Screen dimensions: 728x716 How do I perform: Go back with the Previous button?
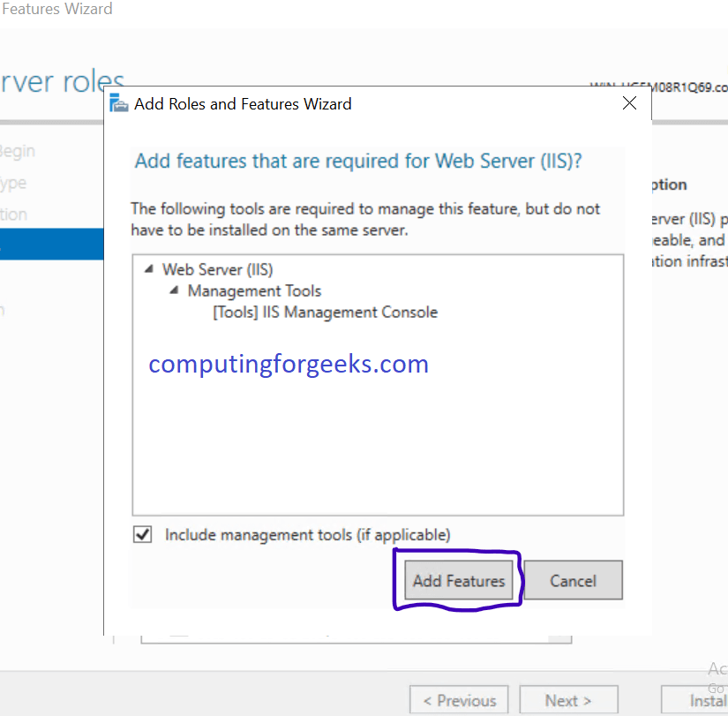coord(459,701)
